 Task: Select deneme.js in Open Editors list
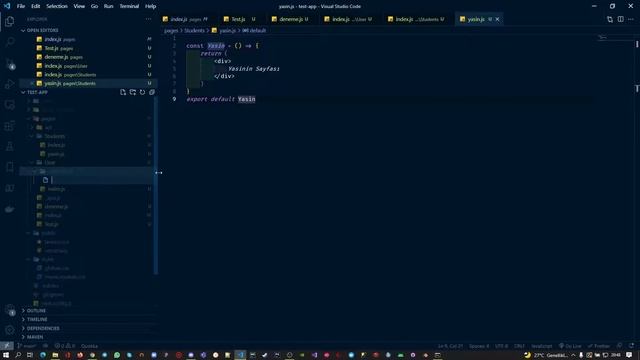tap(88, 57)
